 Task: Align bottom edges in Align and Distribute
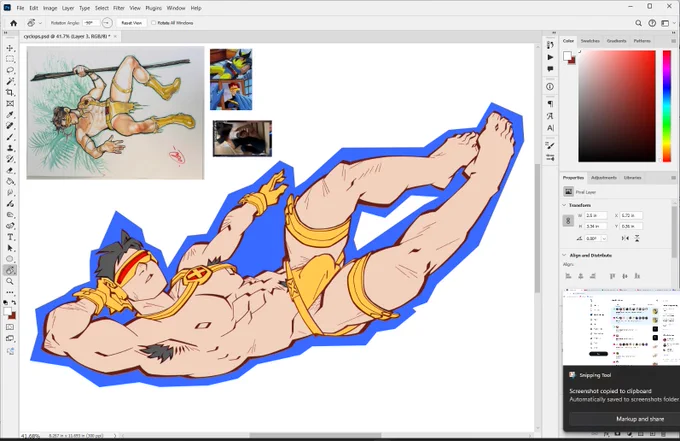637,276
